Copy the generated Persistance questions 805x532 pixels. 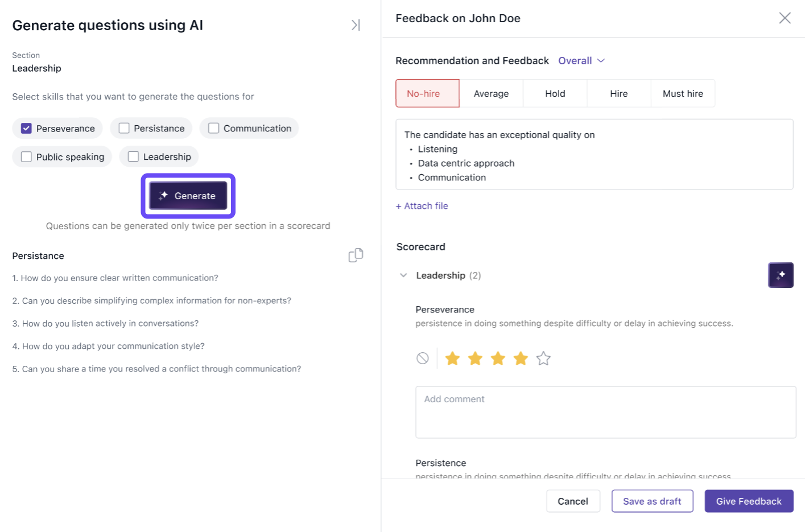point(356,255)
